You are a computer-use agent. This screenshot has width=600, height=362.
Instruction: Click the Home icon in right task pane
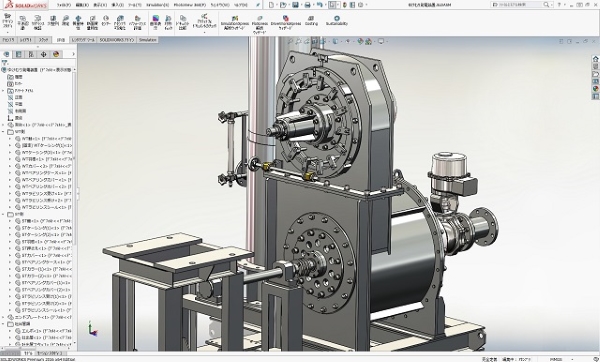[x=595, y=59]
